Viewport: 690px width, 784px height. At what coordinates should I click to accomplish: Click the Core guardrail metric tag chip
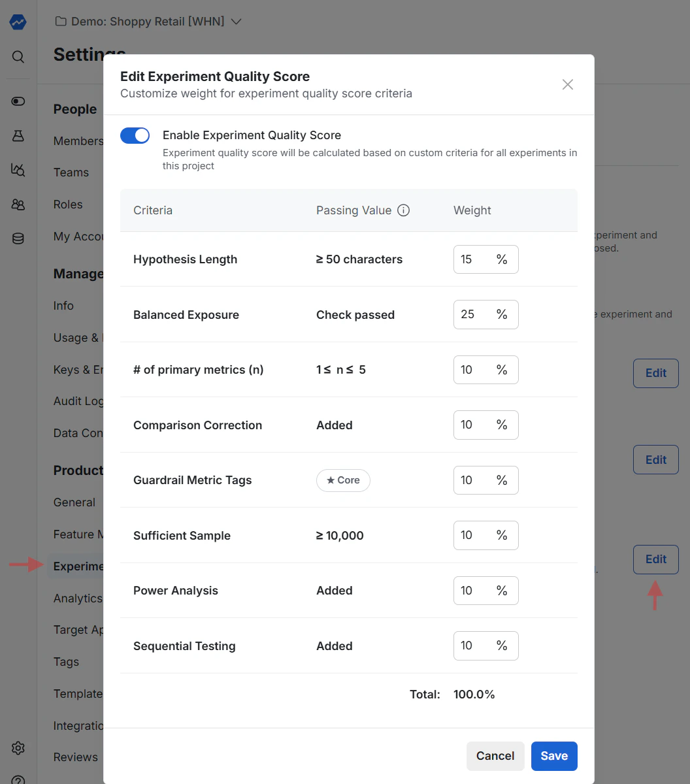click(343, 480)
